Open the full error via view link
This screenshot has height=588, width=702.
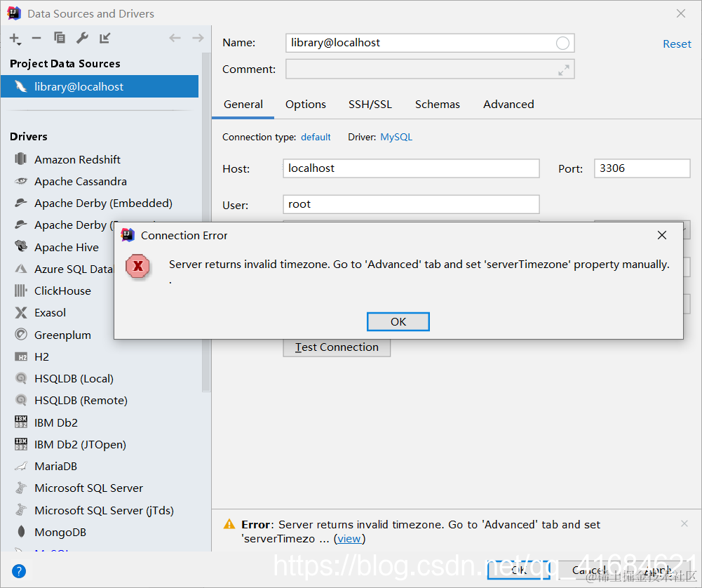coord(349,539)
